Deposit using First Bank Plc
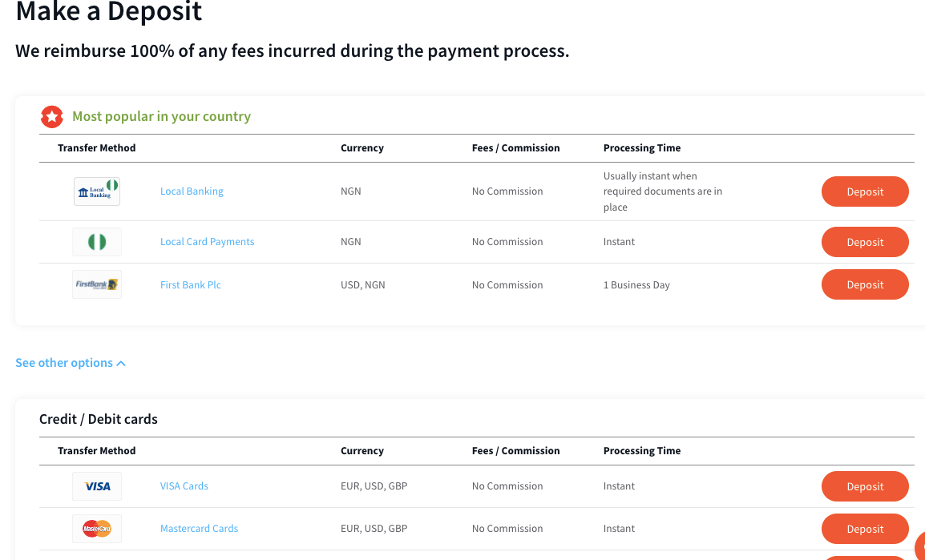 pos(865,284)
